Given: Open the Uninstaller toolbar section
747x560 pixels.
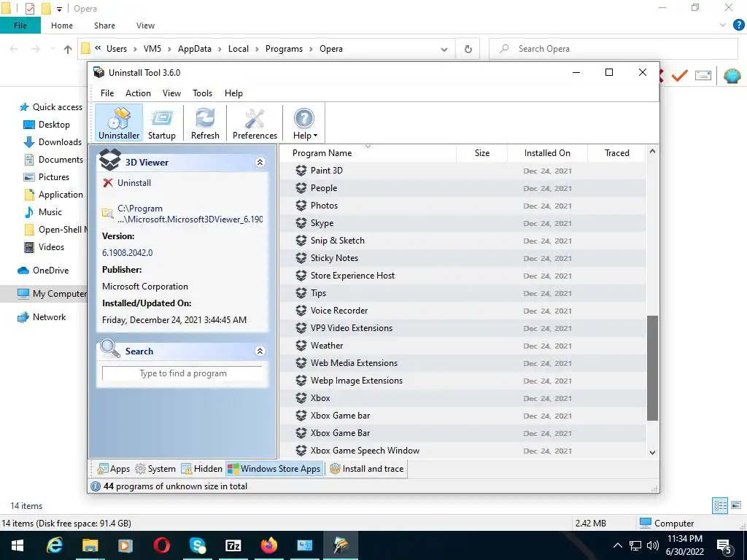Looking at the screenshot, I should 119,122.
